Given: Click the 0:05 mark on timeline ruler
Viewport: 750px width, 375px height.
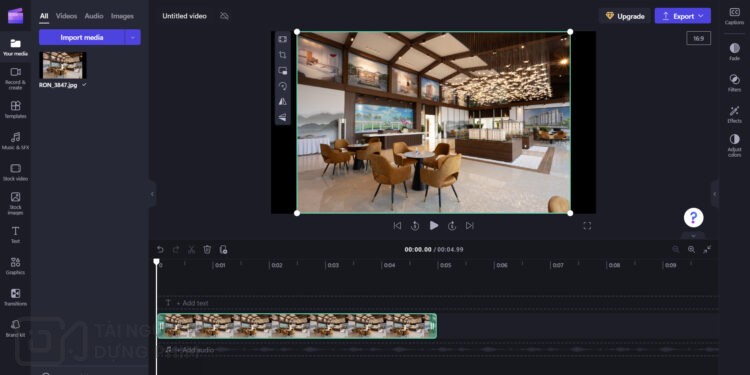Looking at the screenshot, I should [x=445, y=265].
